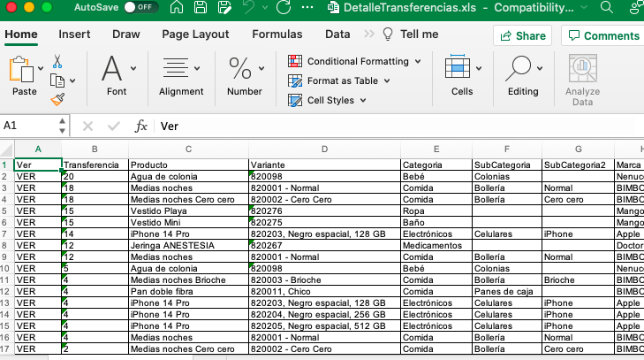The height and width of the screenshot is (360, 644).
Task: Click the Save As icon with pencil
Action: (x=224, y=7)
